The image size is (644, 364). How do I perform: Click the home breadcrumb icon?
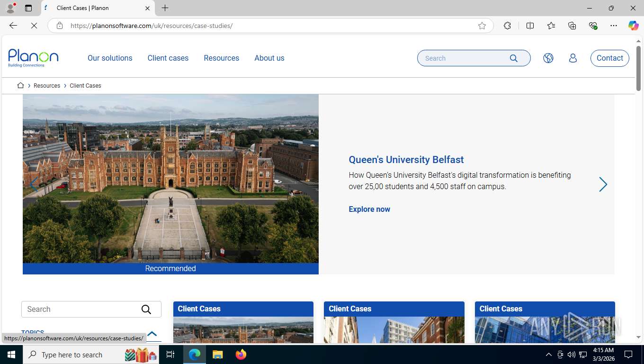tap(20, 85)
